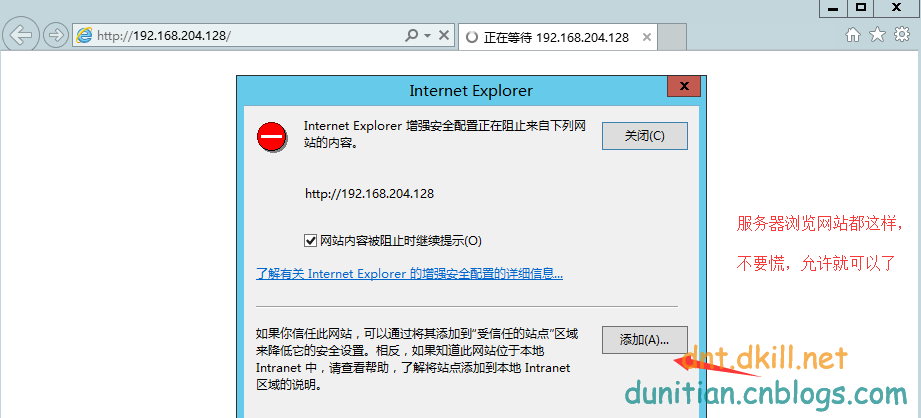This screenshot has width=921, height=418.
Task: Click the Internet Explorer page icon in address bar
Action: (x=85, y=36)
